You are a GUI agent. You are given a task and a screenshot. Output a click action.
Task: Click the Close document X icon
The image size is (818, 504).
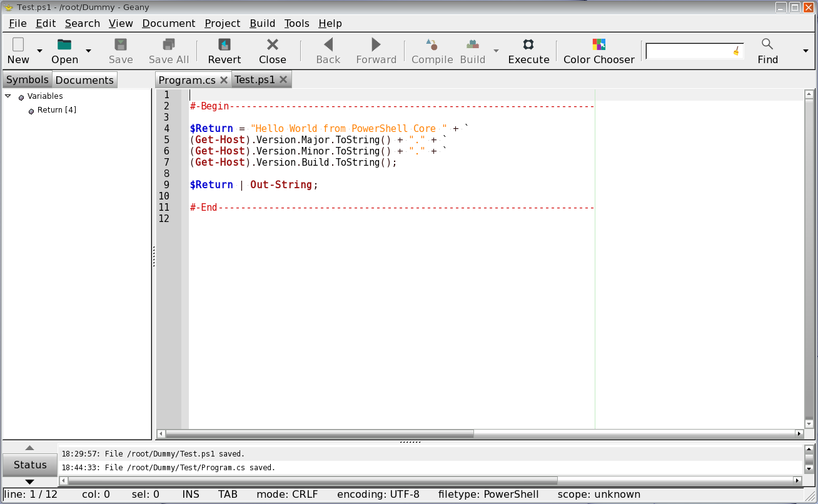coord(272,45)
